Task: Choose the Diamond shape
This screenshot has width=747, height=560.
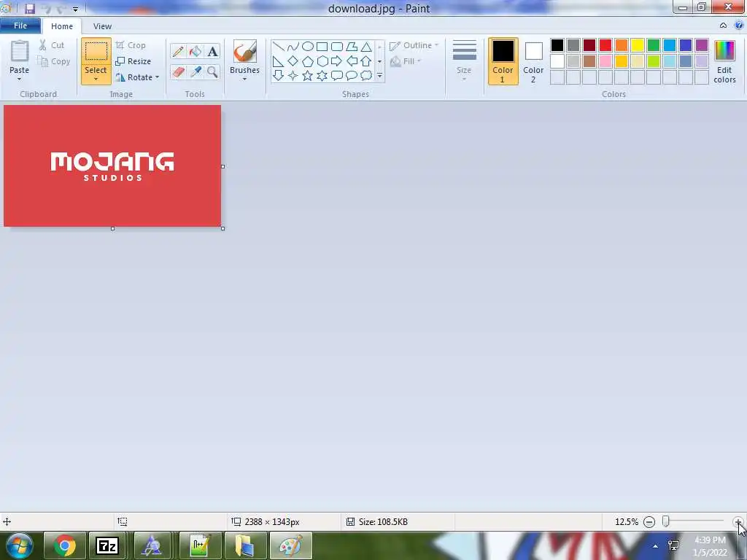Action: click(293, 61)
